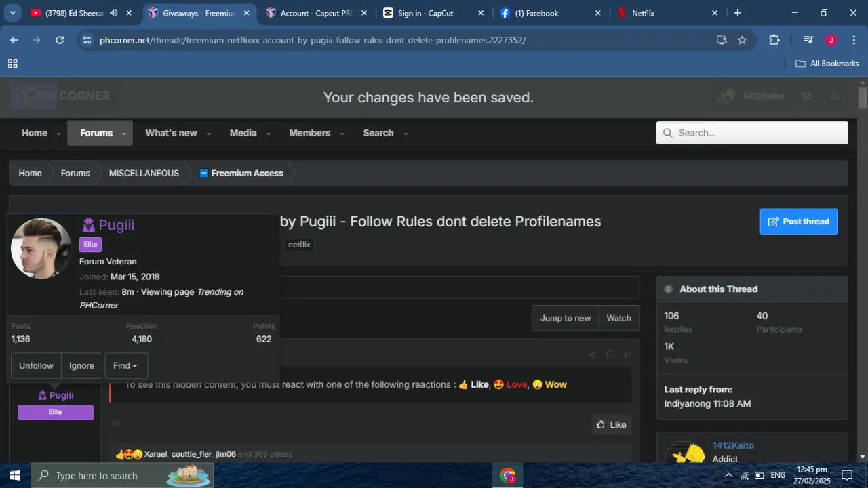Click the Post thread button
Screen dimensions: 868x488
tap(799, 222)
